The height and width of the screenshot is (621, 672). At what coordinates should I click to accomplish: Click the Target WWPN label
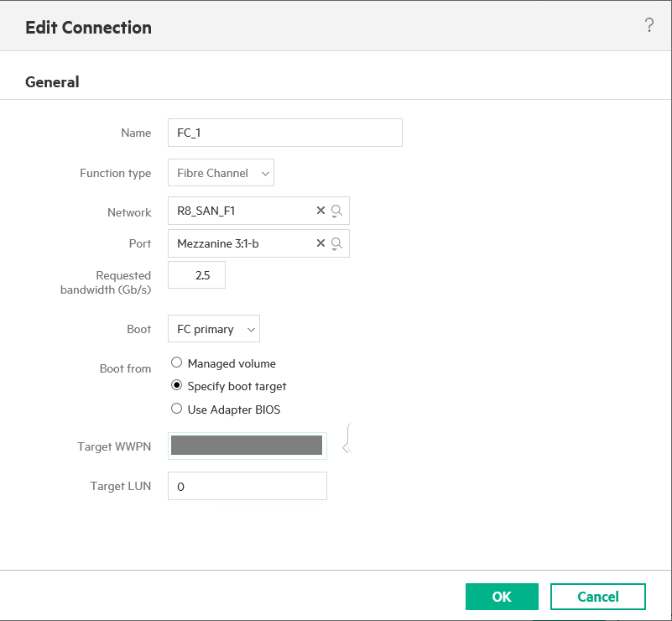tap(114, 446)
